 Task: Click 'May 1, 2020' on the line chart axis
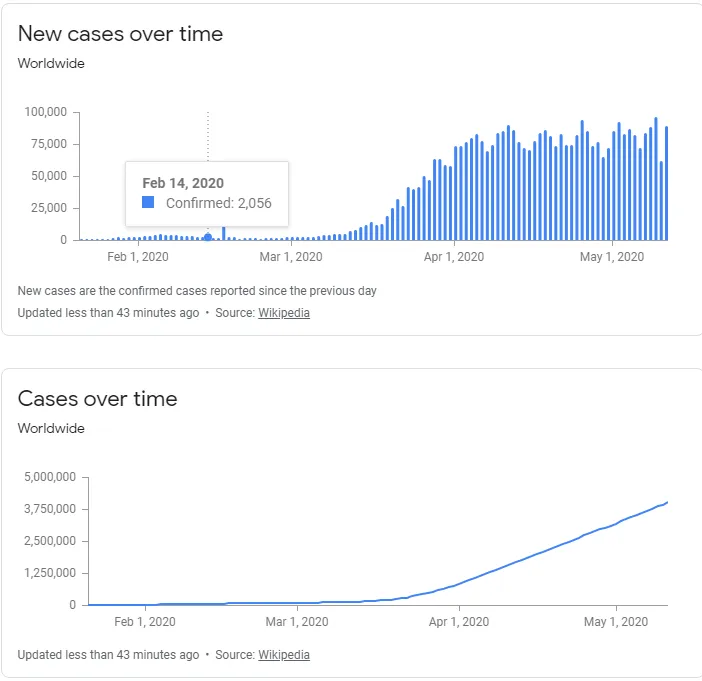pyautogui.click(x=616, y=622)
